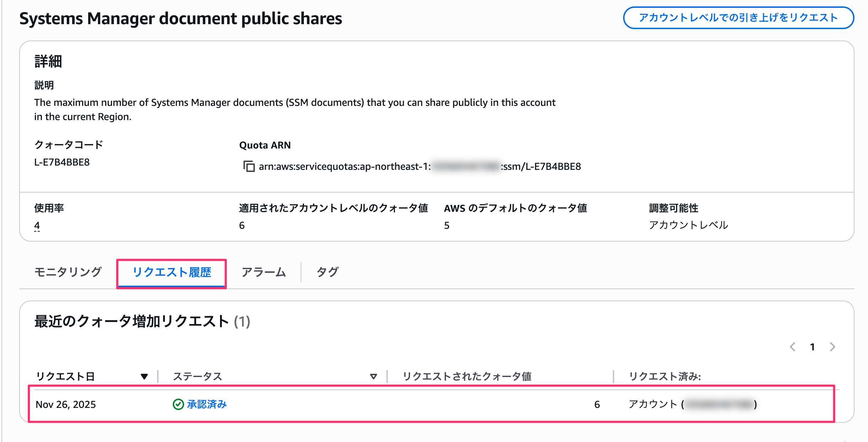The width and height of the screenshot is (868, 442).
Task: Copy the Quota ARN using copy icon
Action: [249, 166]
